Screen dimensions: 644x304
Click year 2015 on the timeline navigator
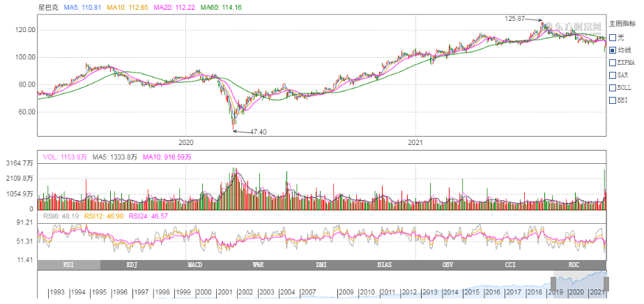point(471,293)
